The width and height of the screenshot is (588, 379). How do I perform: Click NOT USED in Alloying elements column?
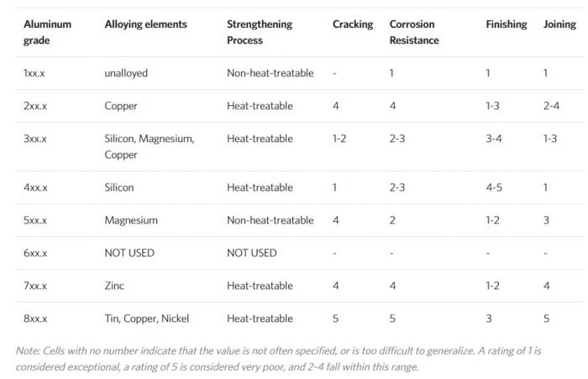[129, 253]
